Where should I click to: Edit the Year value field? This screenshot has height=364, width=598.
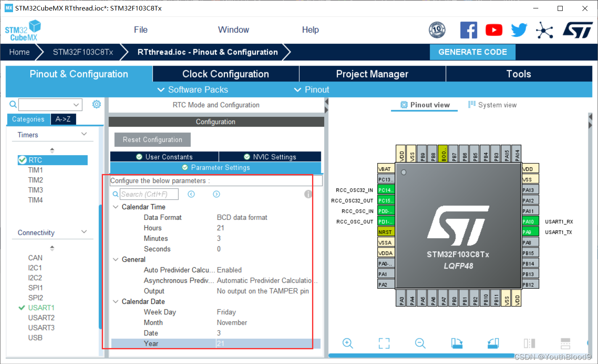point(267,343)
